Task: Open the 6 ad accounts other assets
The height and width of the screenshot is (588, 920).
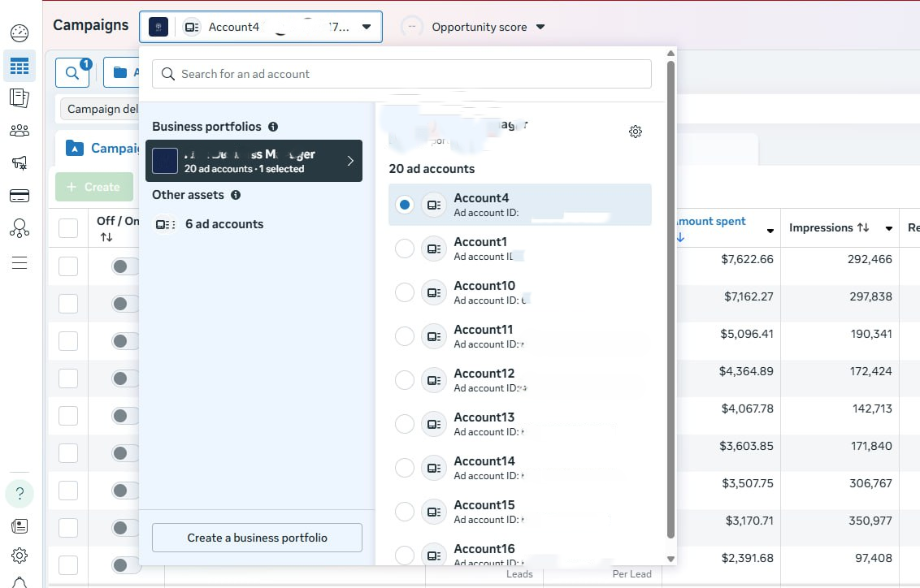Action: point(223,224)
